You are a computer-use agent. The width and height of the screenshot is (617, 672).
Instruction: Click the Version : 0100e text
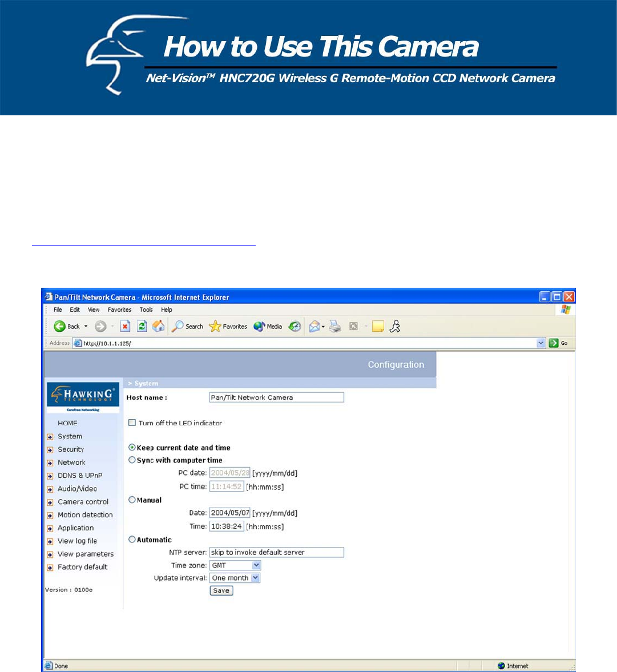click(x=69, y=590)
